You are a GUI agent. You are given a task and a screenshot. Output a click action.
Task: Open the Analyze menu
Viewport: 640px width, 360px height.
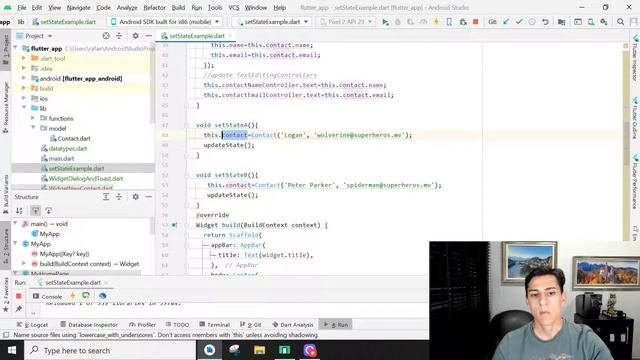click(x=127, y=7)
